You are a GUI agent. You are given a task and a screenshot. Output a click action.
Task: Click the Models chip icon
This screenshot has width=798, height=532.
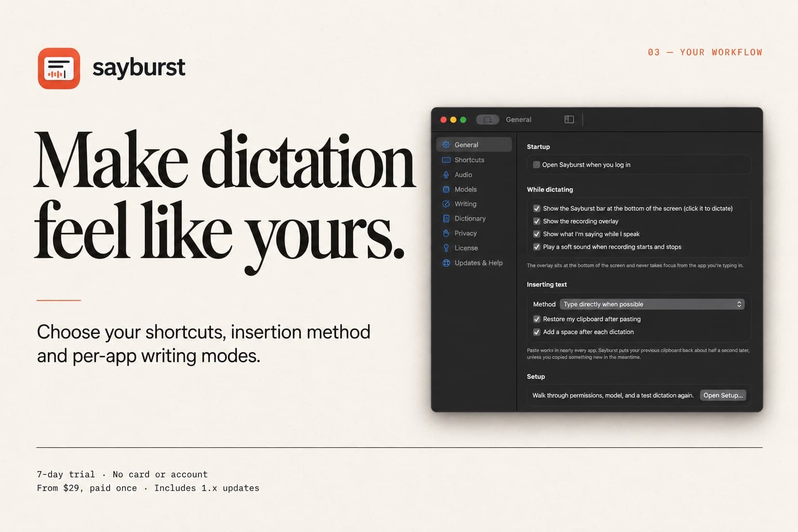446,189
